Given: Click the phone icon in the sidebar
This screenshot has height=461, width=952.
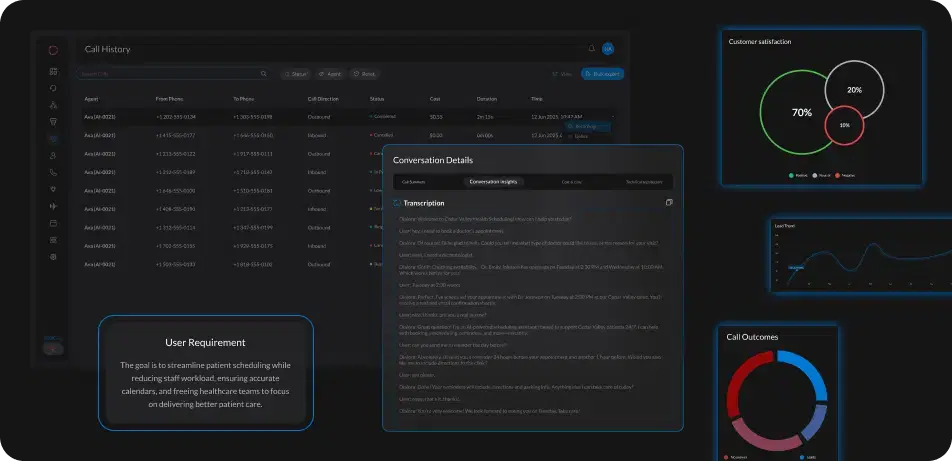Looking at the screenshot, I should (x=53, y=172).
